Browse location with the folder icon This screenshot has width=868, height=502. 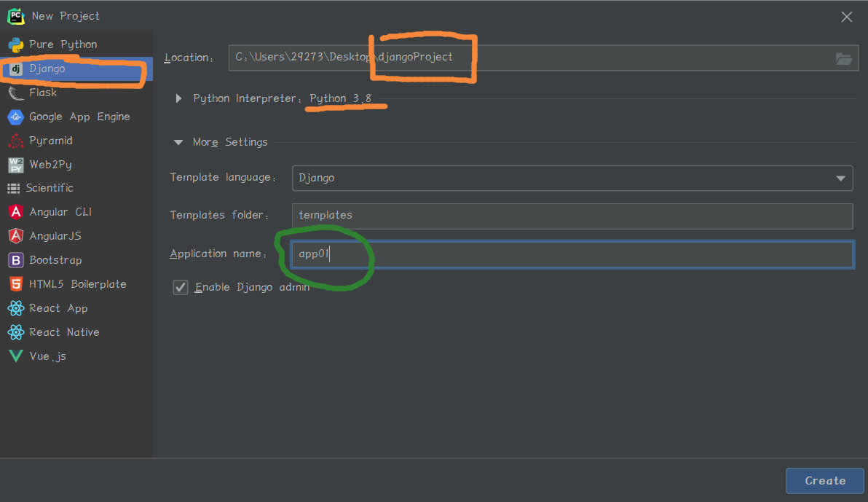844,58
